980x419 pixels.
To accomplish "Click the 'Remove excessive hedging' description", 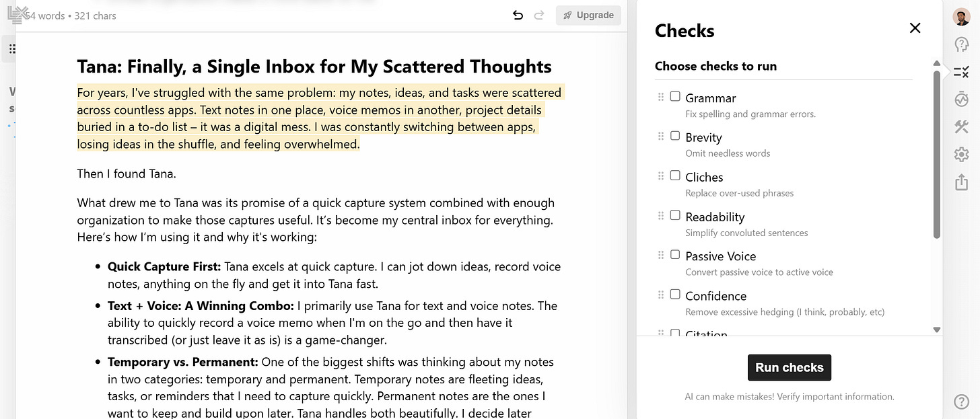I will click(785, 312).
